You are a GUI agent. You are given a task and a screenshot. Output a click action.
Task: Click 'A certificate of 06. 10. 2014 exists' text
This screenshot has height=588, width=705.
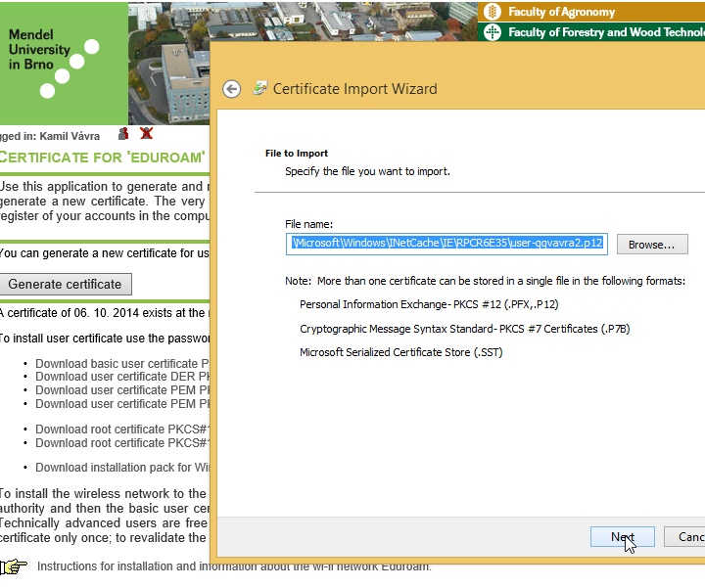pyautogui.click(x=103, y=313)
